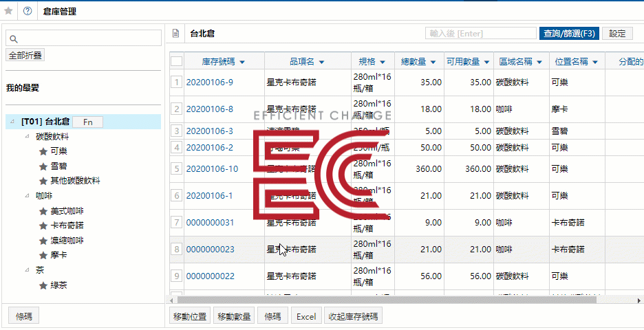Screen dimensions: 644x330
Task: Select row 5 checkbox for 20200106-10
Action: tap(177, 168)
